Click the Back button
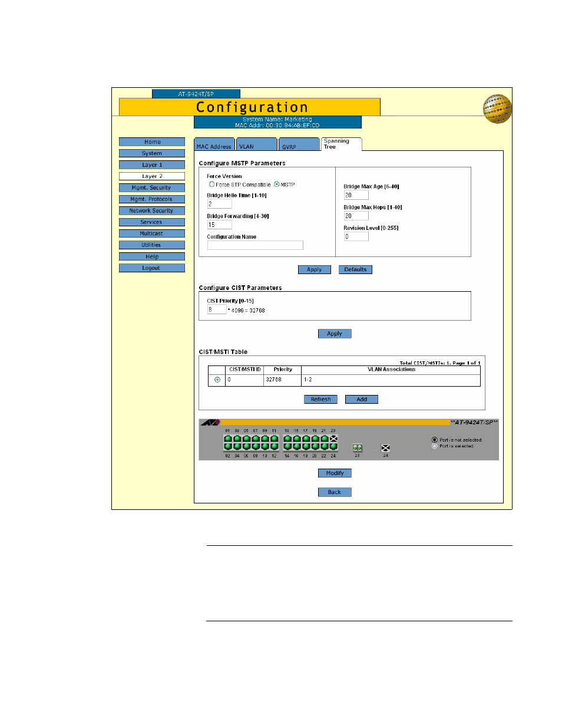562x728 pixels. (x=335, y=492)
